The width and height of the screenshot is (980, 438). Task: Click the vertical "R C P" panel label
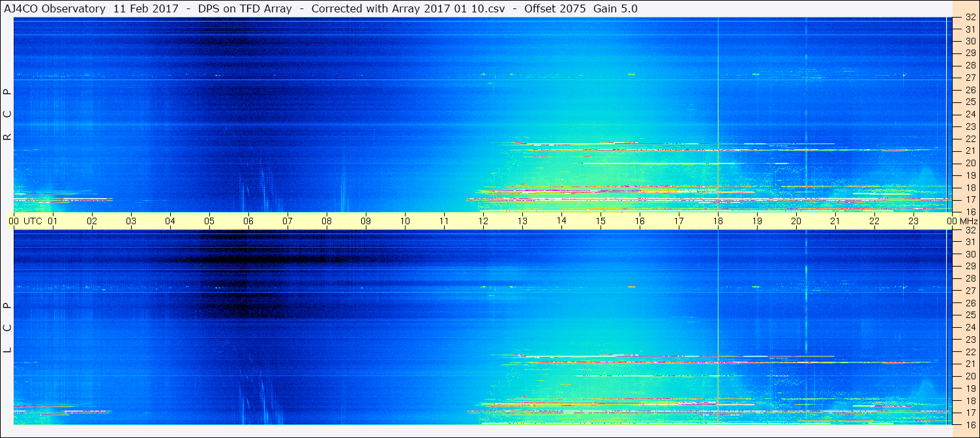[8, 115]
